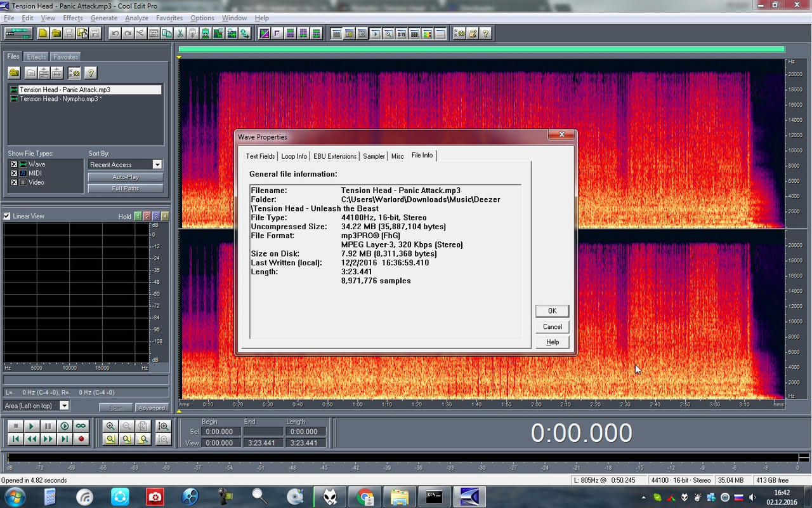The image size is (812, 508).
Task: Switch to EBU Extensions tab
Action: 335,156
